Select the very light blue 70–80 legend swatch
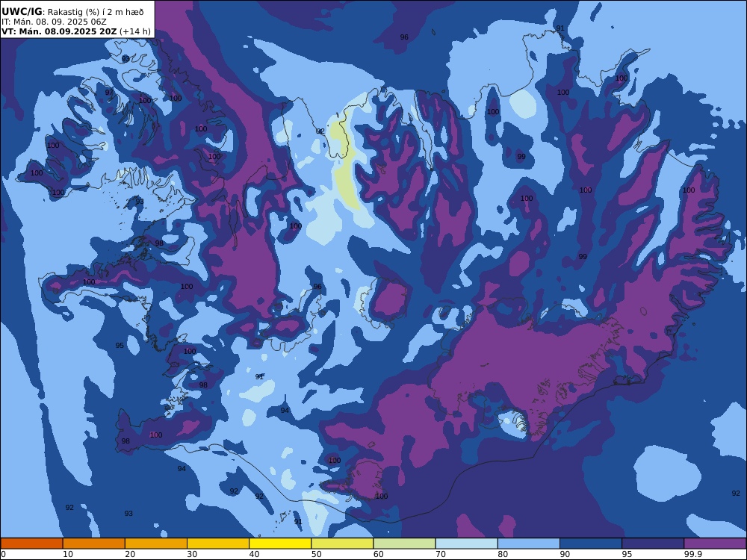This screenshot has height=560, width=747. point(466,544)
